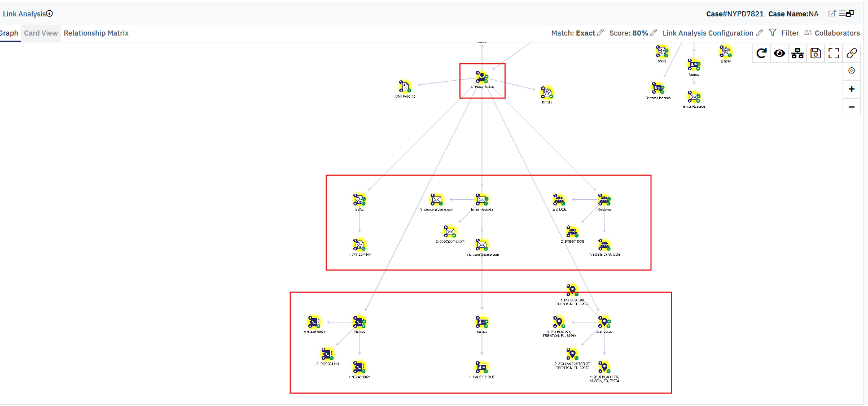Save the graph using the disk icon
This screenshot has height=406, width=868.
(x=815, y=53)
